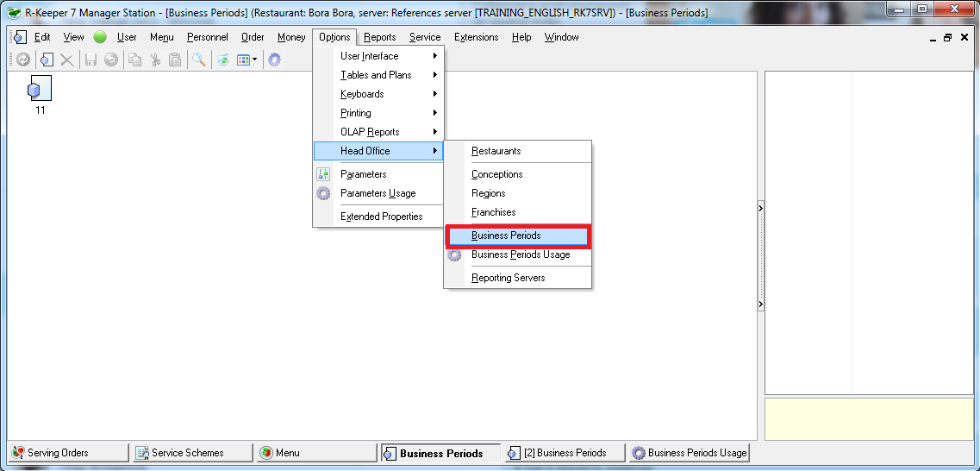
Task: Click the magnifying glass search icon
Action: tap(199, 60)
